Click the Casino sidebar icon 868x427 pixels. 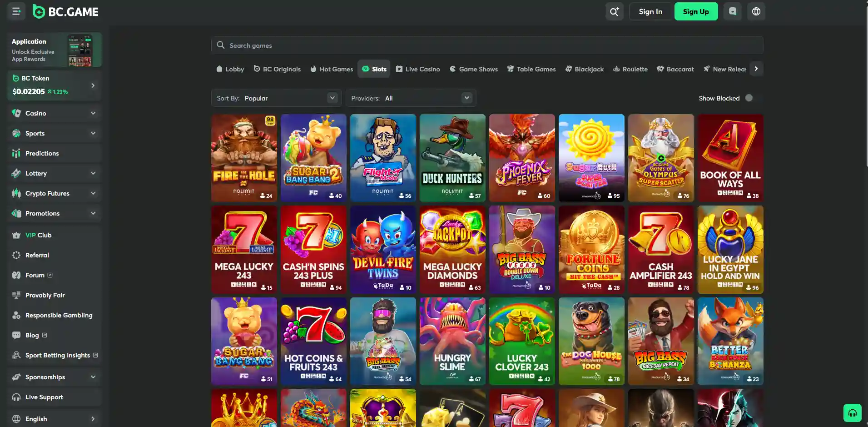pyautogui.click(x=16, y=113)
